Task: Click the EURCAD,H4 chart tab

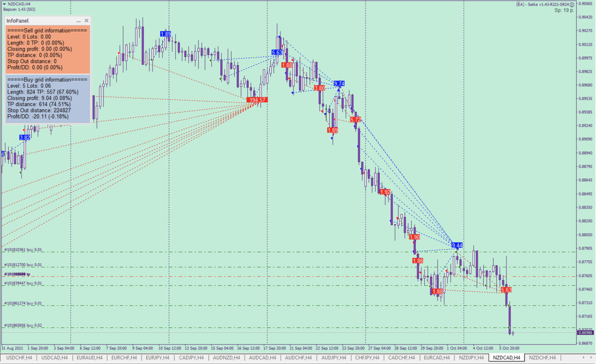Action: click(x=437, y=358)
